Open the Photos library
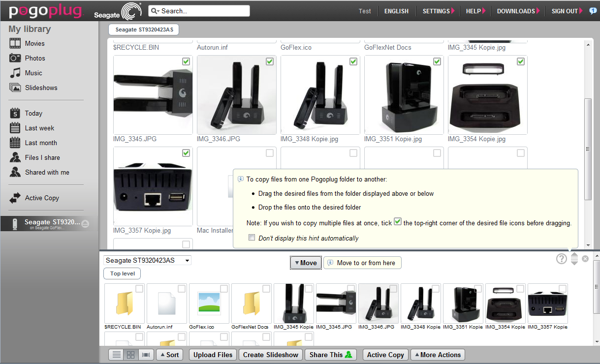 [34, 58]
